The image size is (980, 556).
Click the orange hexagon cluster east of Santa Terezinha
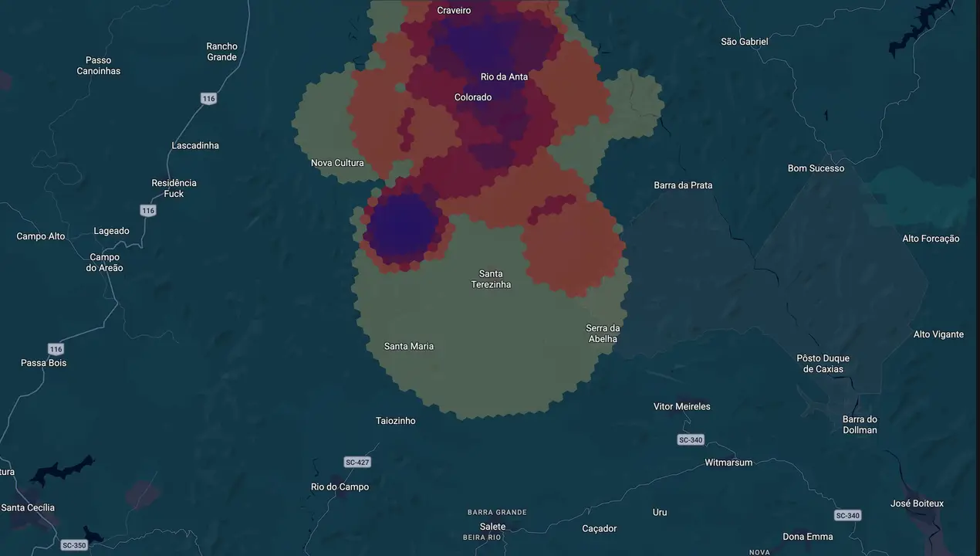(574, 248)
